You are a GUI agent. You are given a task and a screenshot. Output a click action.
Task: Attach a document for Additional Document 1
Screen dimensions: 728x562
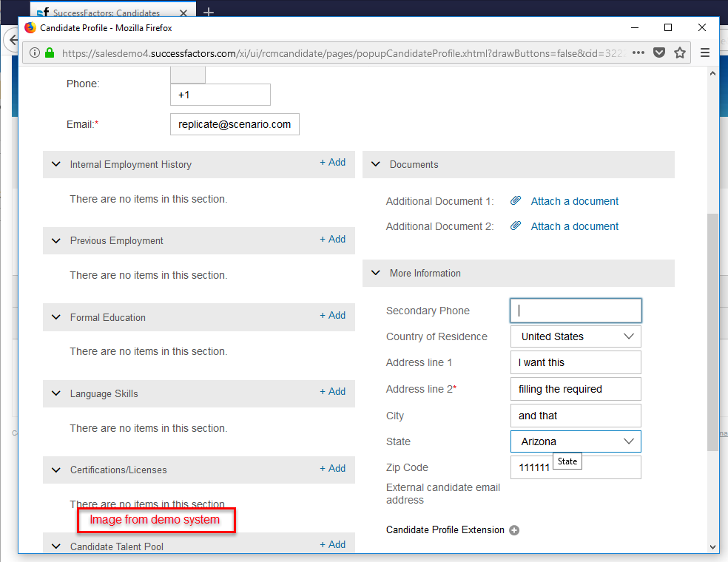tap(574, 201)
